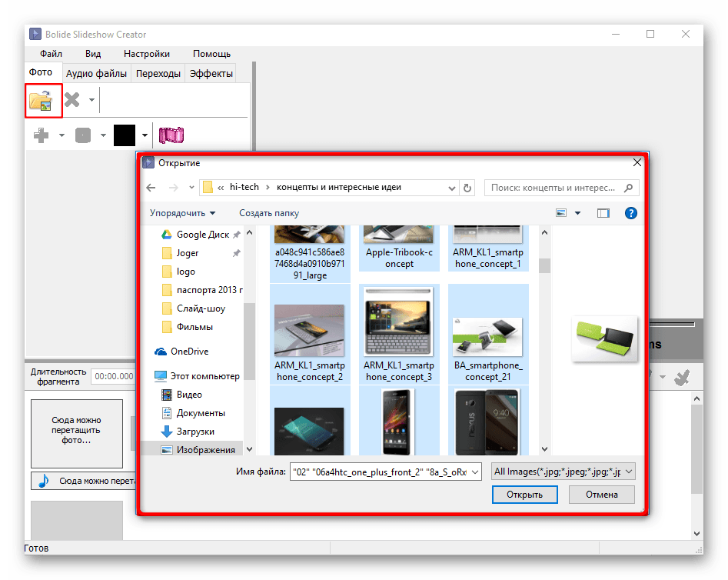The image size is (728, 580).
Task: Open the Упорядочить dropdown menu
Action: pyautogui.click(x=183, y=213)
